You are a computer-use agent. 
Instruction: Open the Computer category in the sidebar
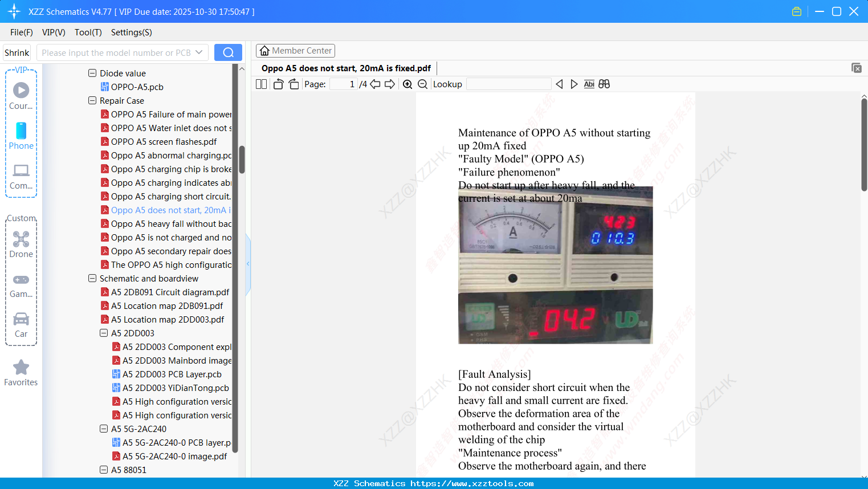click(21, 176)
